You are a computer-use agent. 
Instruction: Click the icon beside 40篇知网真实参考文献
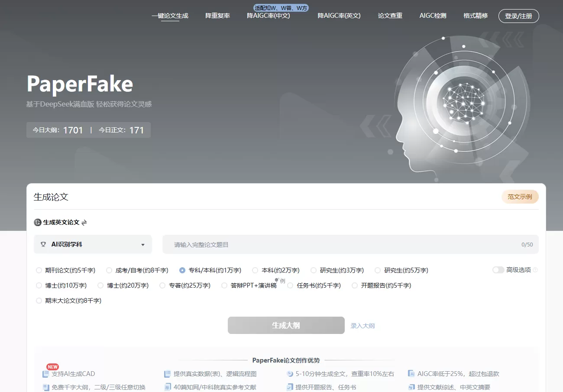coord(167,387)
